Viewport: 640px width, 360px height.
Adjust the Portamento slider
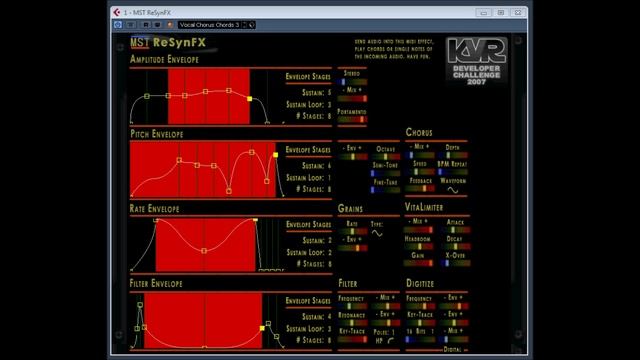pyautogui.click(x=352, y=120)
